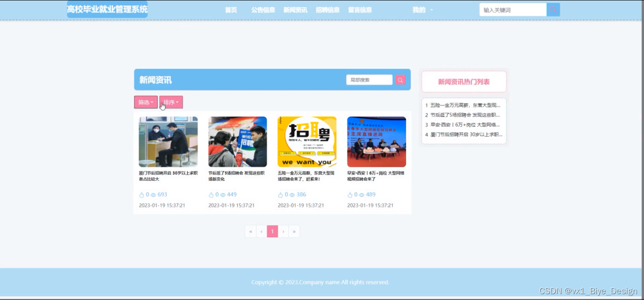
Task: Click view count 386
Action: click(x=301, y=194)
